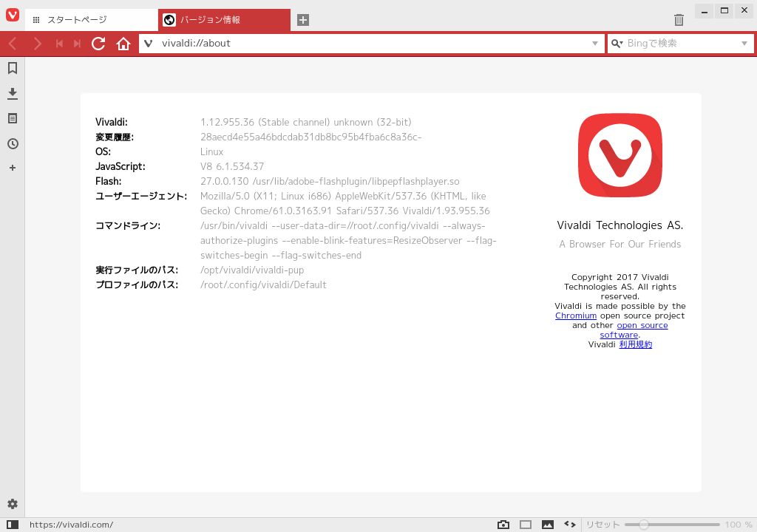Viewport: 757px width, 532px height.
Task: Open the Bookmarks panel in the sidebar
Action: point(12,66)
